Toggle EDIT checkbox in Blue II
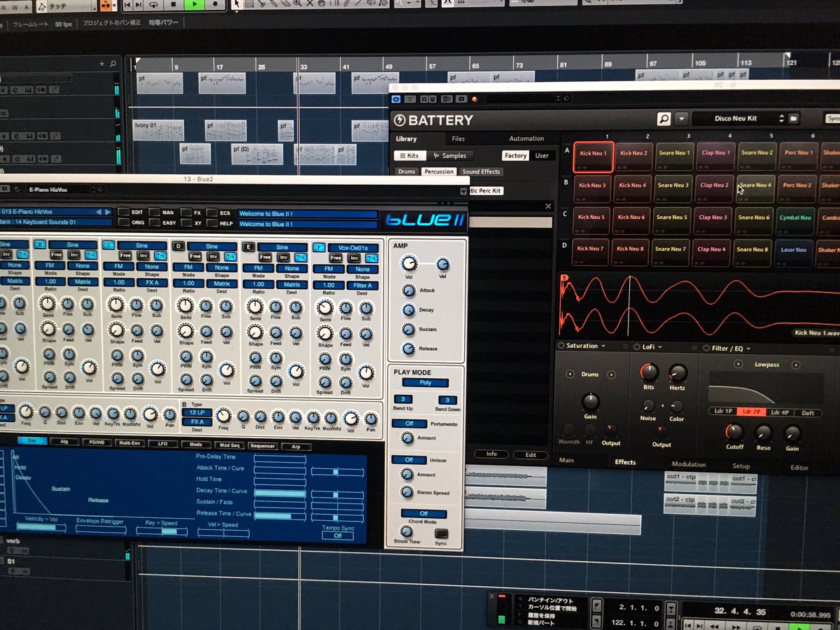The width and height of the screenshot is (840, 630). (x=124, y=211)
